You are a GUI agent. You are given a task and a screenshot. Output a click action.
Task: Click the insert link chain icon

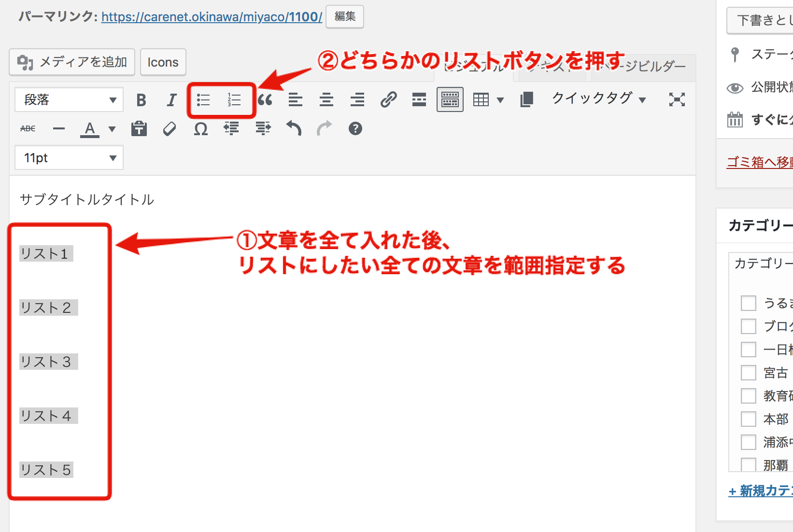(x=388, y=100)
